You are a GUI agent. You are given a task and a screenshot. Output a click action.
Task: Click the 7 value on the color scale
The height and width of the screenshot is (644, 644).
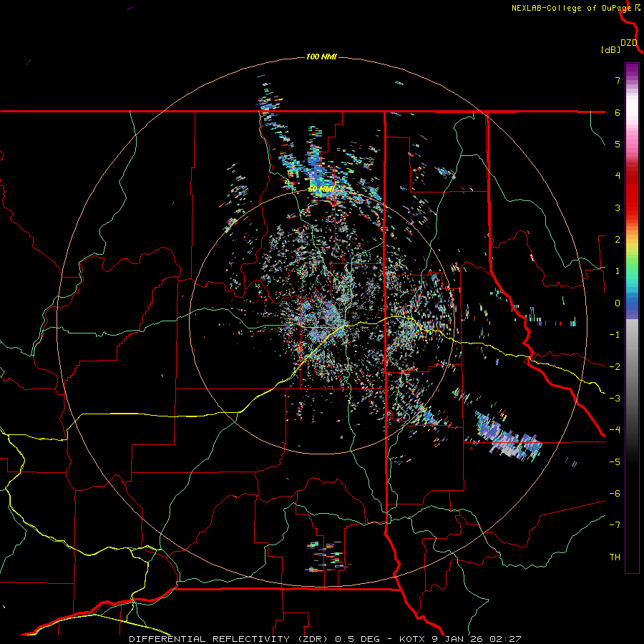[618, 80]
